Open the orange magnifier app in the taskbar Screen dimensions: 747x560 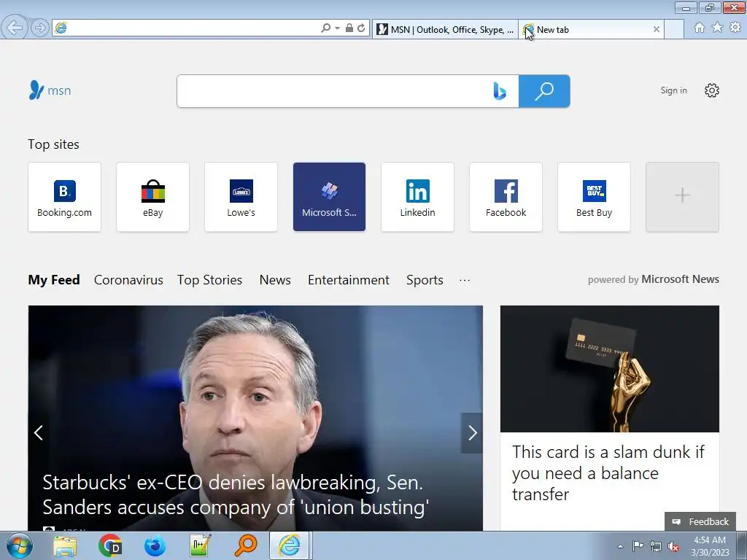[x=245, y=545]
